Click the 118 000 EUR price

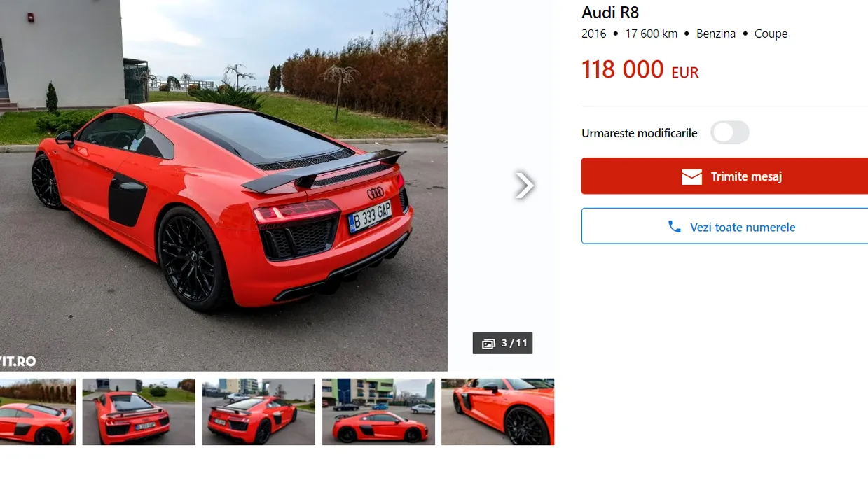pos(640,69)
